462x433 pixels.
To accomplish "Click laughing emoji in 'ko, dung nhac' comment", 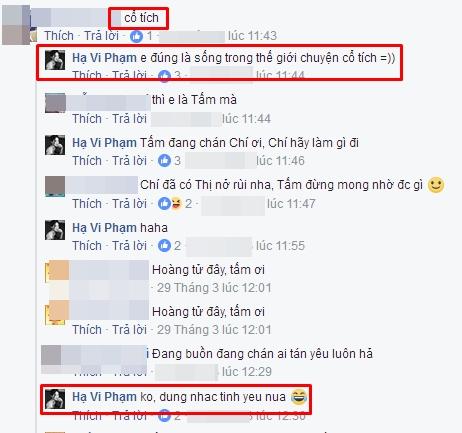I will (x=299, y=397).
